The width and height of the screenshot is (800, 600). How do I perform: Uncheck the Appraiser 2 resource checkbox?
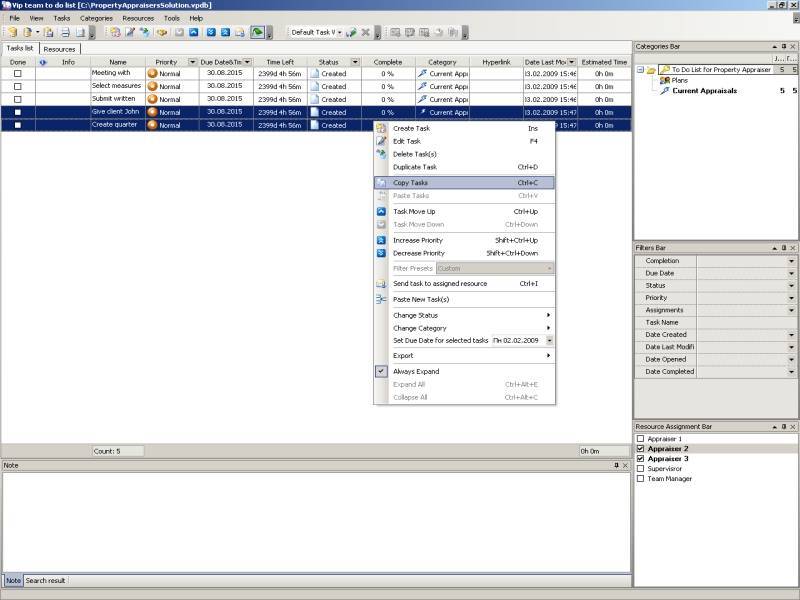(640, 449)
